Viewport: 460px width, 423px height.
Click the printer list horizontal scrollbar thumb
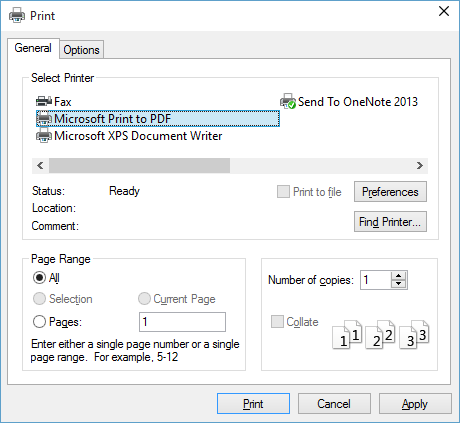tap(139, 166)
